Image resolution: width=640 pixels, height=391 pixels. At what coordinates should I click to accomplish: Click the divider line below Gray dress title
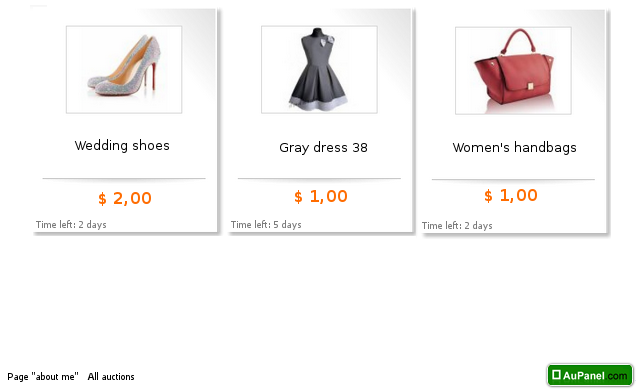point(319,178)
